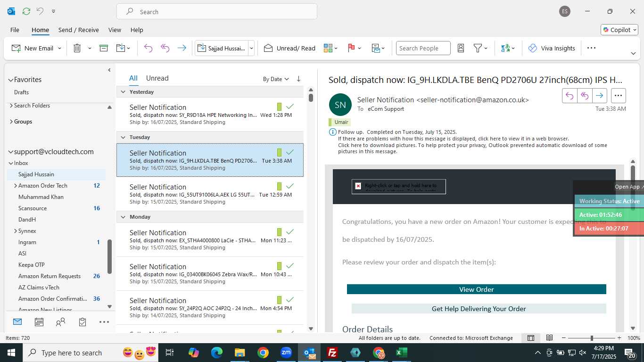The width and height of the screenshot is (644, 362).
Task: Reverse sort order with the down arrow
Action: coord(298,79)
